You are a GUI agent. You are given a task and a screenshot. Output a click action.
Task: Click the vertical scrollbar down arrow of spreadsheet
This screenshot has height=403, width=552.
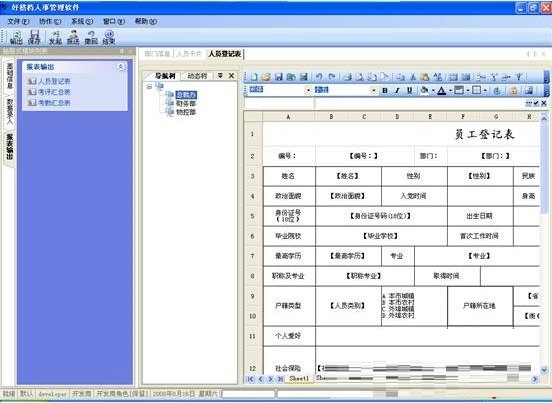tap(544, 370)
